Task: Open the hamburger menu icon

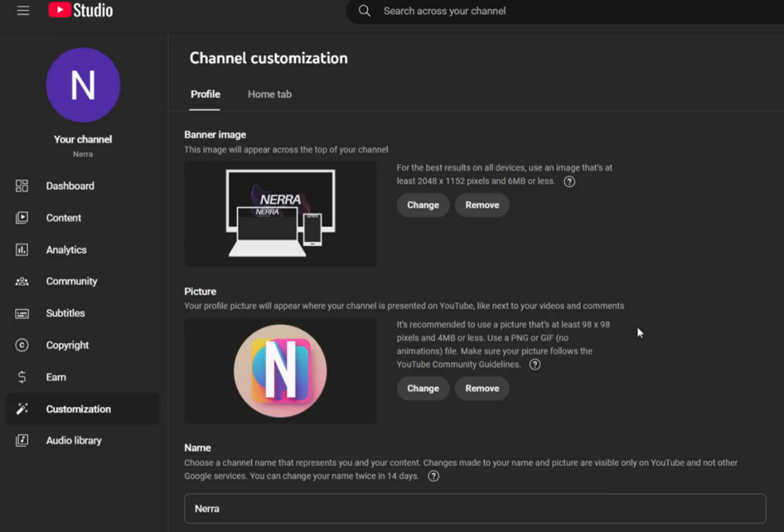Action: 23,10
